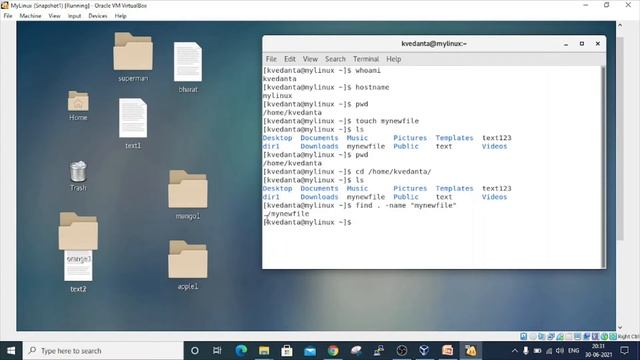Maximize the terminal window
The height and width of the screenshot is (360, 640).
click(582, 44)
